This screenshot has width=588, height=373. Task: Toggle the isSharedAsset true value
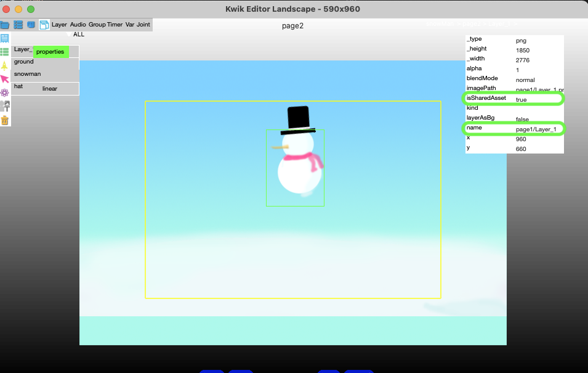coord(521,99)
